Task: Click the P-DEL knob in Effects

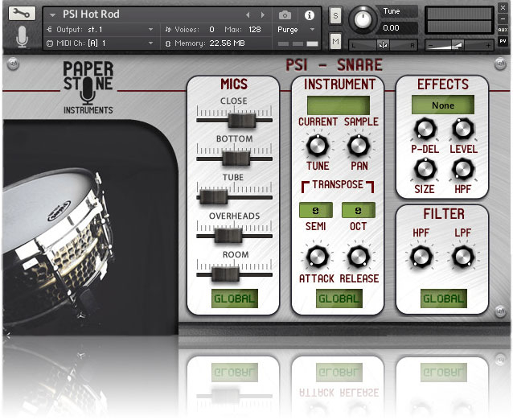Action: click(422, 130)
